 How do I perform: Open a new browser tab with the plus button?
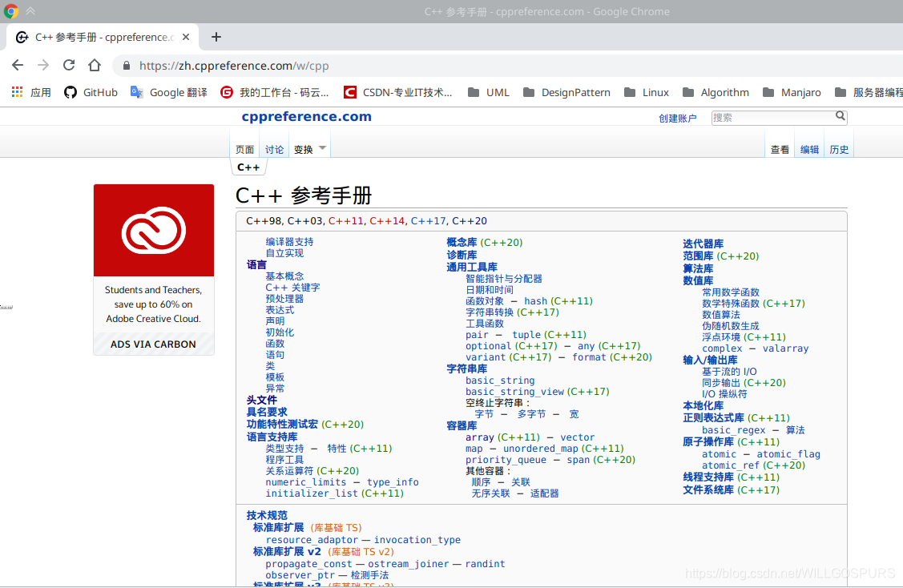tap(216, 37)
